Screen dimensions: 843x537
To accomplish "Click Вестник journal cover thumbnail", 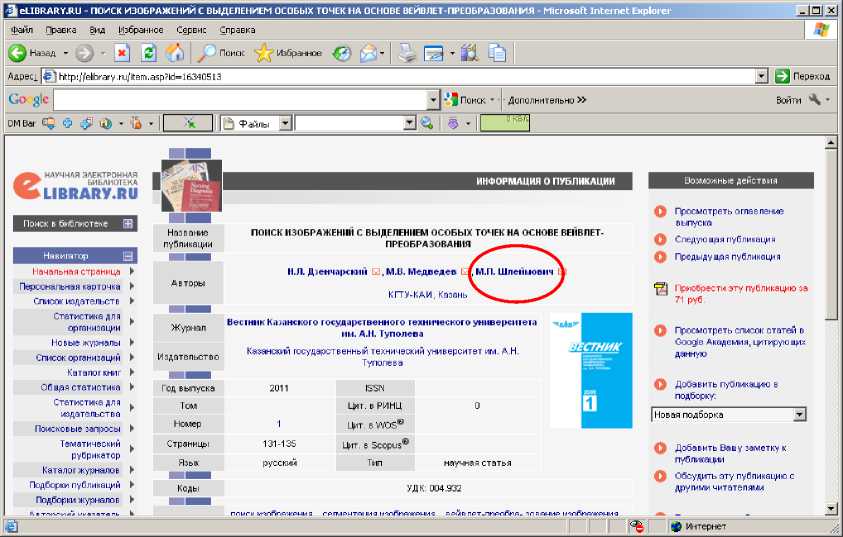I will 591,370.
